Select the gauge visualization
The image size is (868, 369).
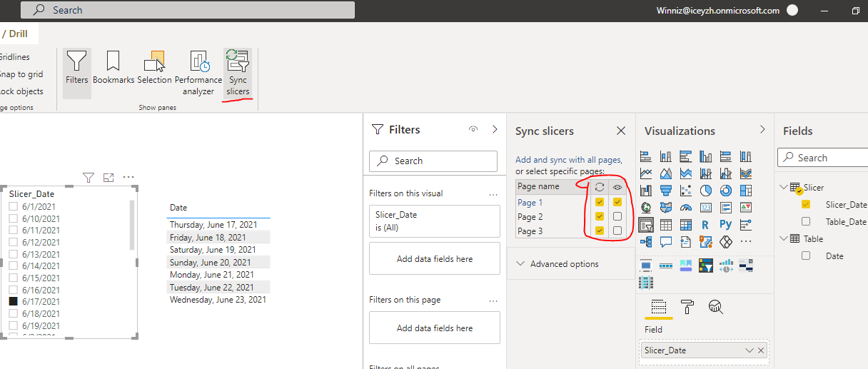686,208
